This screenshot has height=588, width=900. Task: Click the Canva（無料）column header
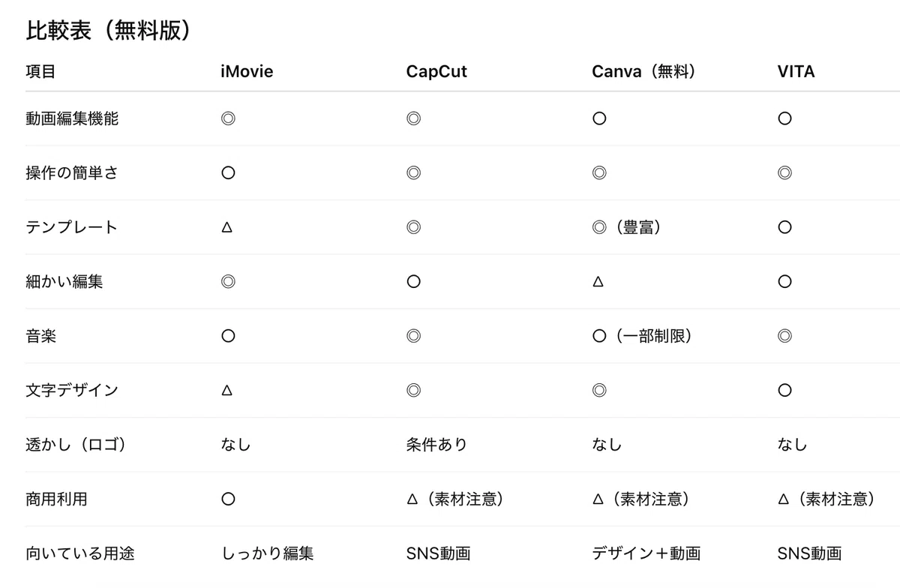(x=644, y=72)
